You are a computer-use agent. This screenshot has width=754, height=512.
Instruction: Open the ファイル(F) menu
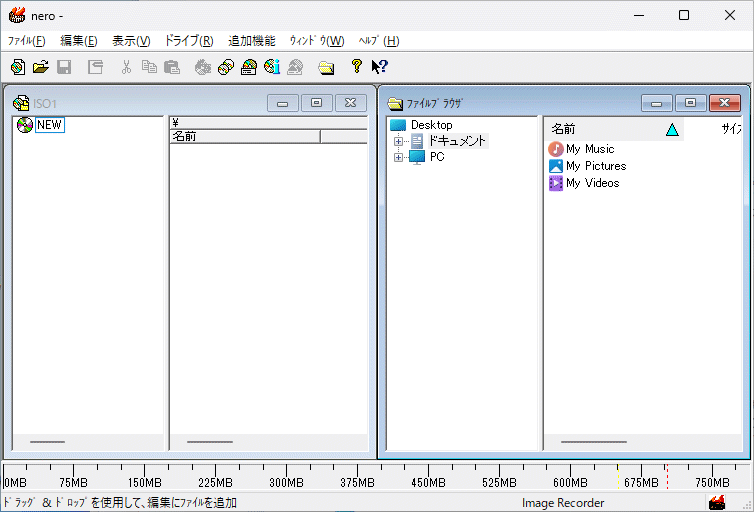(x=26, y=41)
